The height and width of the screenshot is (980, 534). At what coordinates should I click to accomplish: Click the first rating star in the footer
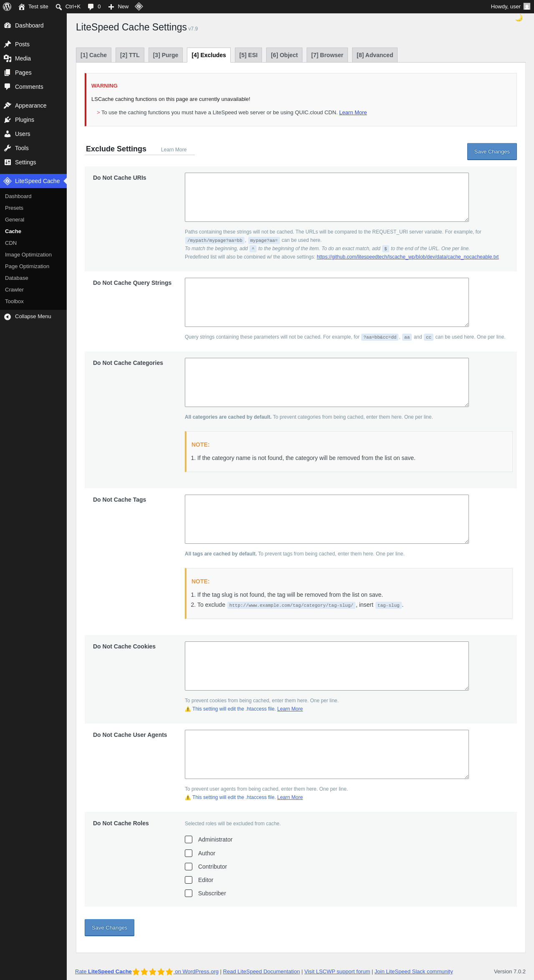[x=136, y=972]
